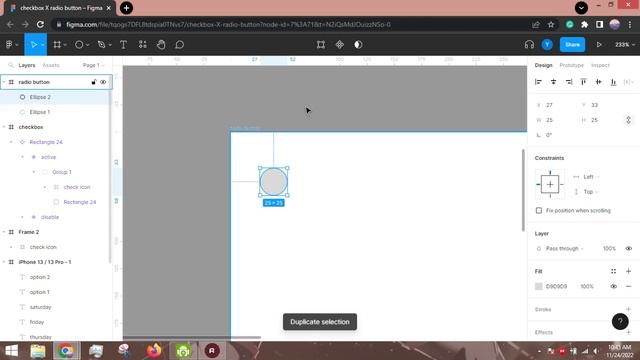Select the Move tool
Image resolution: width=640 pixels, height=360 pixels.
[x=33, y=44]
